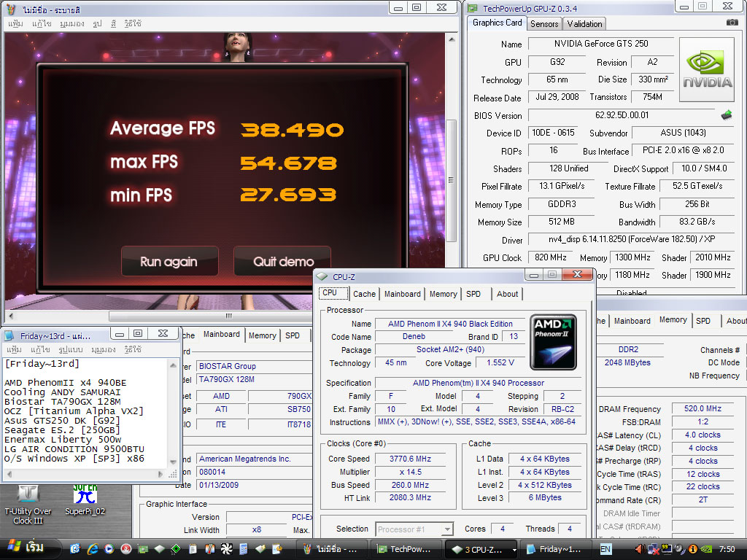Click the GPU Clock 820 MHz field
This screenshot has height=560, width=747.
(x=550, y=257)
